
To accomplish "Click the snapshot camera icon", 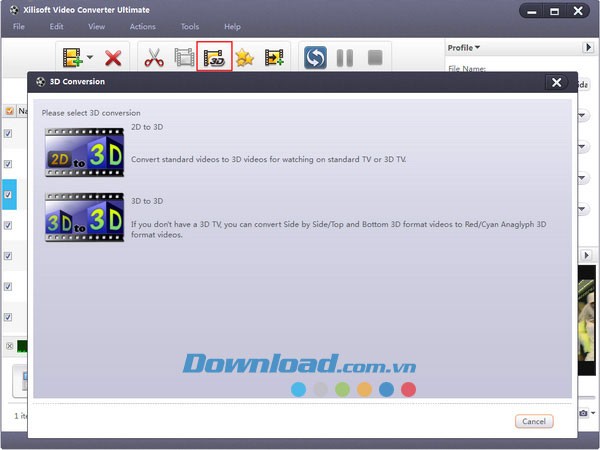I will pos(583,413).
